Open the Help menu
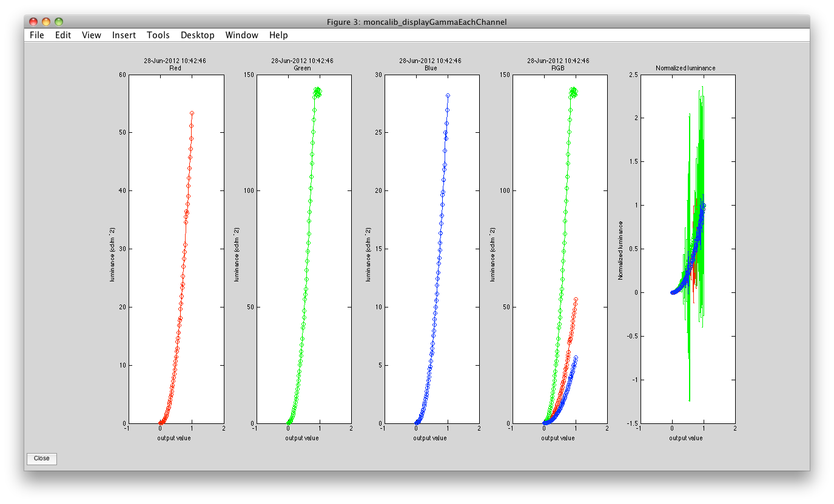The height and width of the screenshot is (504, 834). point(278,35)
